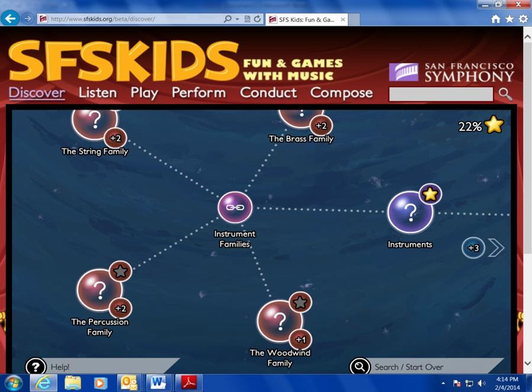
Task: Expand the +2 badge on Percussion Family
Action: [x=121, y=308]
